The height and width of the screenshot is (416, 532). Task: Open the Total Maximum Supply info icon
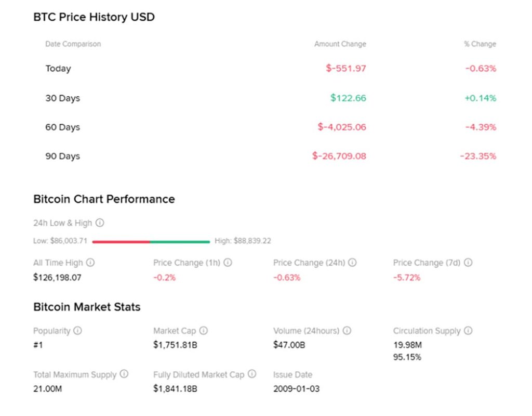124,374
